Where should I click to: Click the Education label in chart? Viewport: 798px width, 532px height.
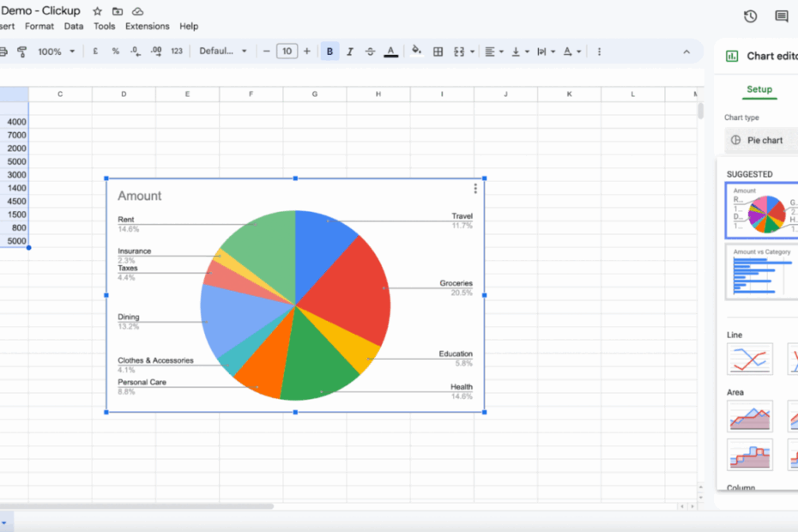tap(456, 354)
